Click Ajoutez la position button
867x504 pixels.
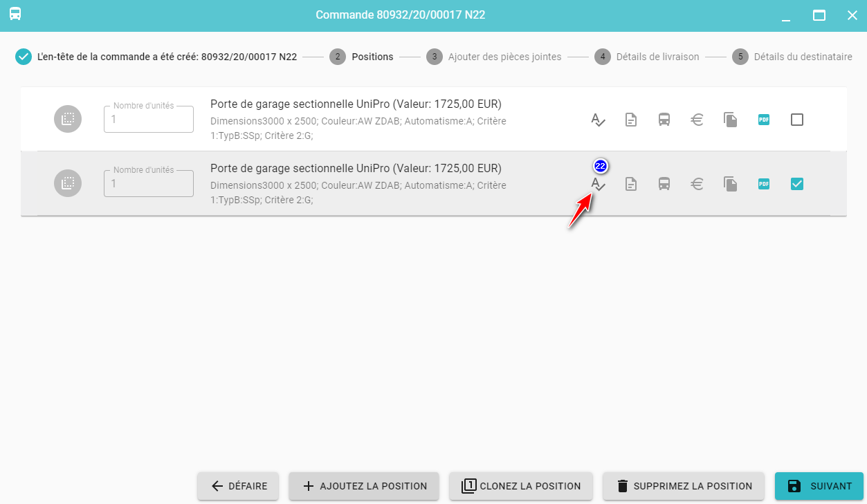(365, 486)
